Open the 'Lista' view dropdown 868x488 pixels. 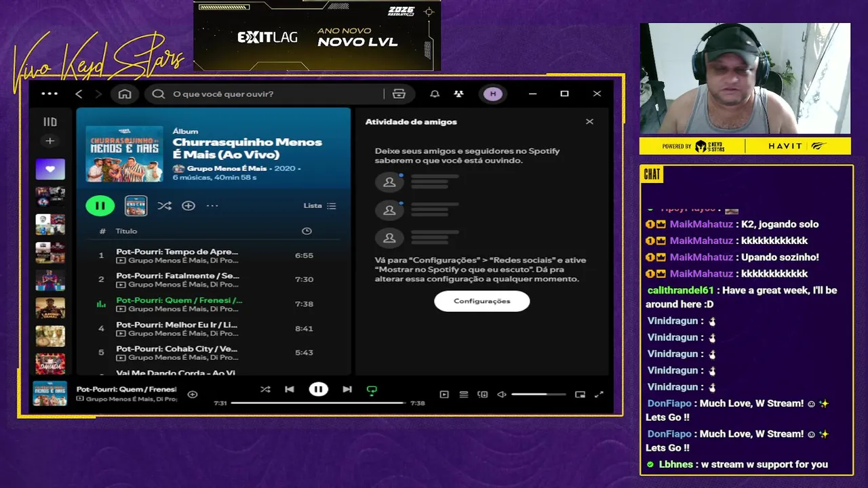point(319,205)
